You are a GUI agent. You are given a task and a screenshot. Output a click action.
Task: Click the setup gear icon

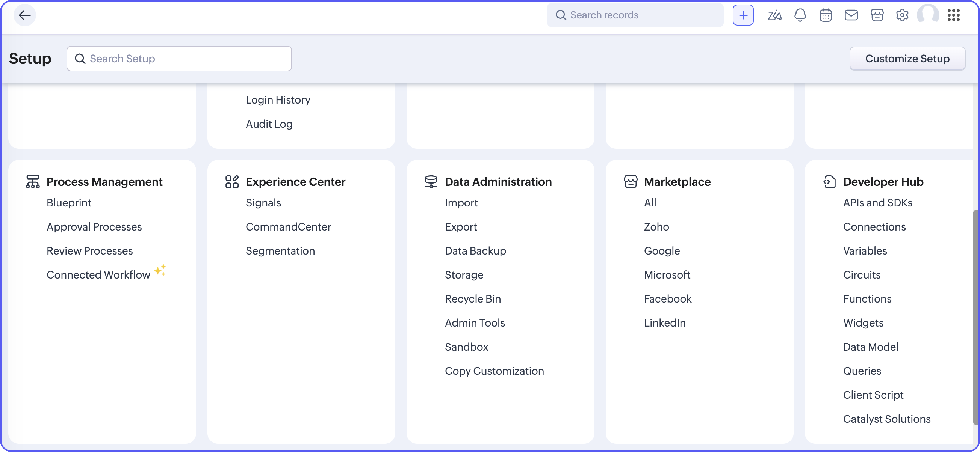pos(902,15)
